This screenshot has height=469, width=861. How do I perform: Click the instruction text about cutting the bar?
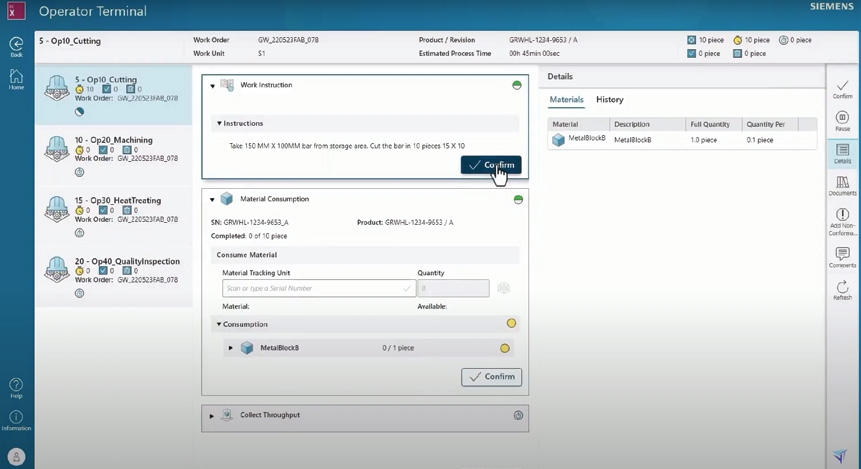click(347, 146)
